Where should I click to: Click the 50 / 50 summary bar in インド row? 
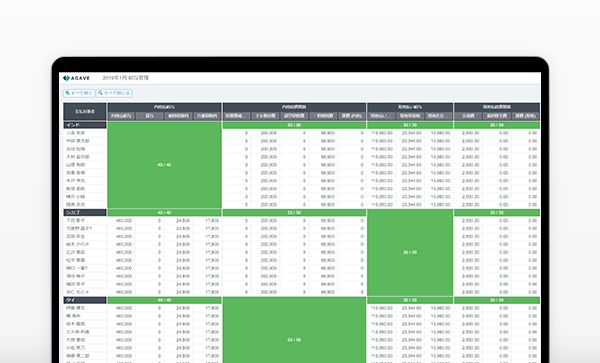(x=294, y=125)
